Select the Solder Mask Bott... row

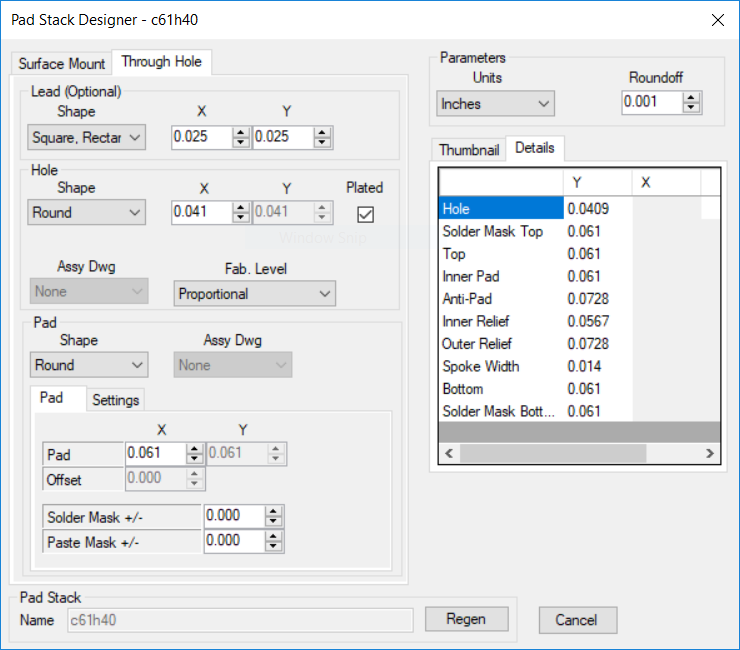point(501,411)
